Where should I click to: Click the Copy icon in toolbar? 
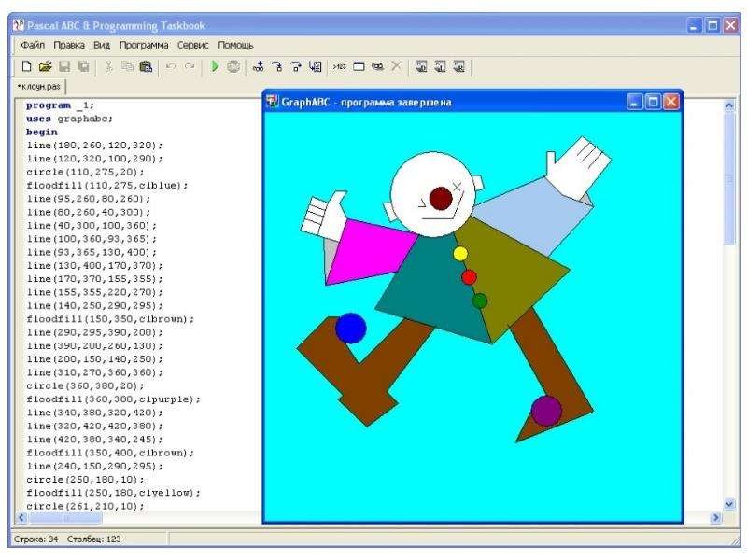127,66
